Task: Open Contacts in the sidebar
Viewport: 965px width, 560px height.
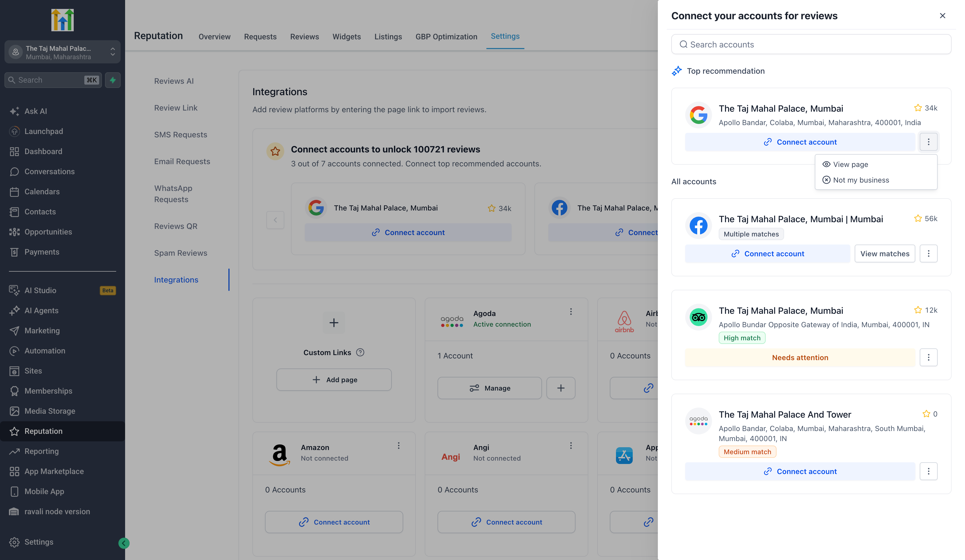Action: click(x=63, y=212)
